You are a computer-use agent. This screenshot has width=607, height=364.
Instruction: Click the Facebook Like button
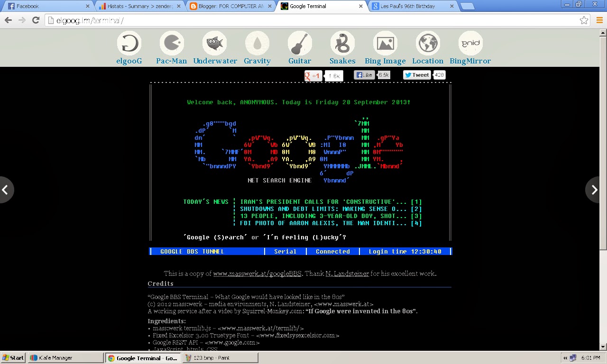coord(365,75)
